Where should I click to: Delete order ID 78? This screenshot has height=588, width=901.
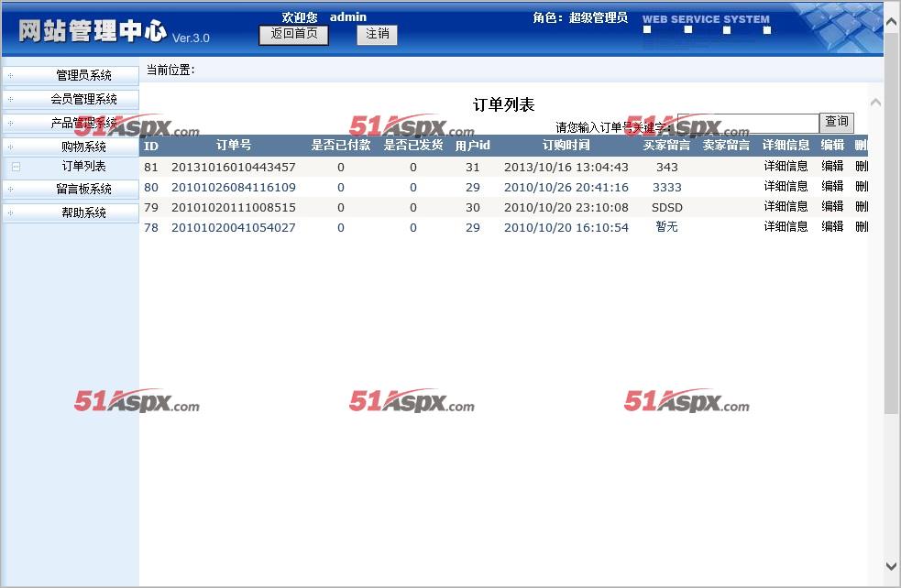pyautogui.click(x=862, y=227)
